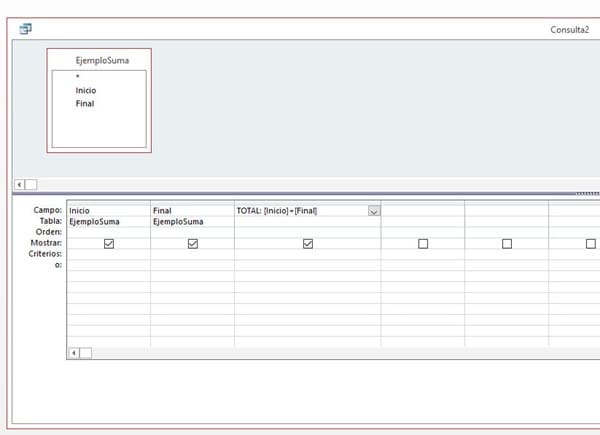Click the Tabla cell EjemploSuma under Inicio
Screen dimensions: 600x435
click(109, 222)
